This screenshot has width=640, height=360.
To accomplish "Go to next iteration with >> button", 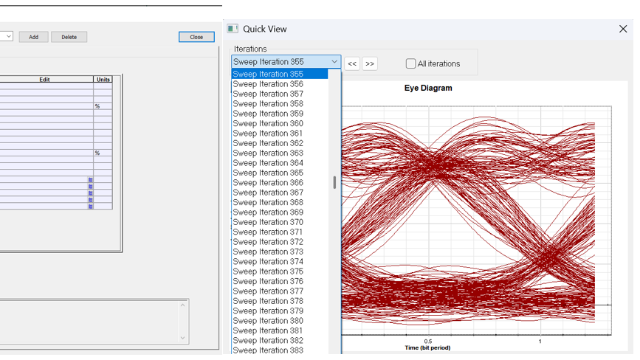I will pyautogui.click(x=370, y=64).
